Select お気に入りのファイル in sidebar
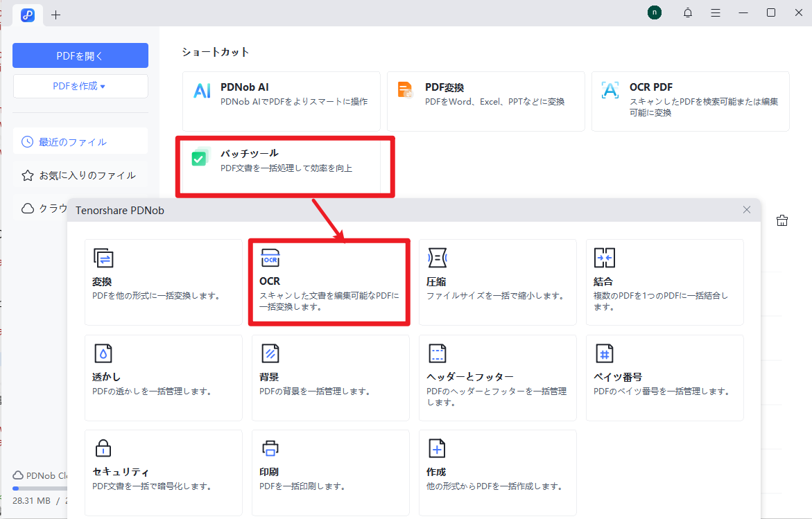Screen dimensions: 812x519 80,175
